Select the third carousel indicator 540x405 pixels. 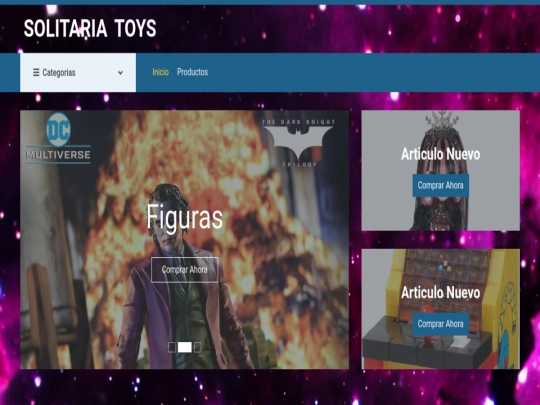point(197,347)
